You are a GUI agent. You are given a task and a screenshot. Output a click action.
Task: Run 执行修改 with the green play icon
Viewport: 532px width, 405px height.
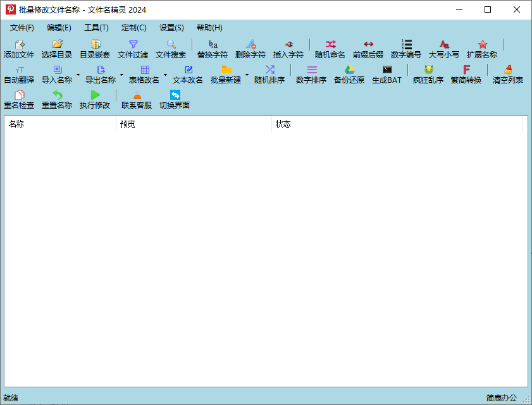[x=95, y=99]
